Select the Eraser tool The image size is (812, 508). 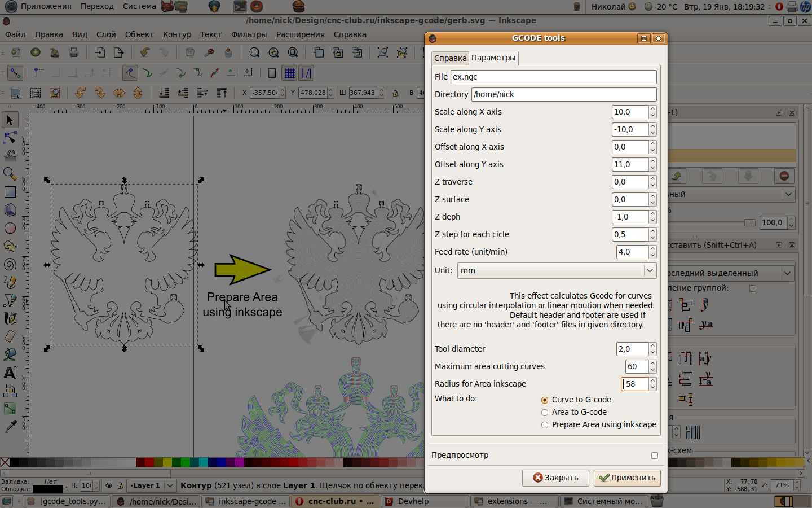[10, 336]
